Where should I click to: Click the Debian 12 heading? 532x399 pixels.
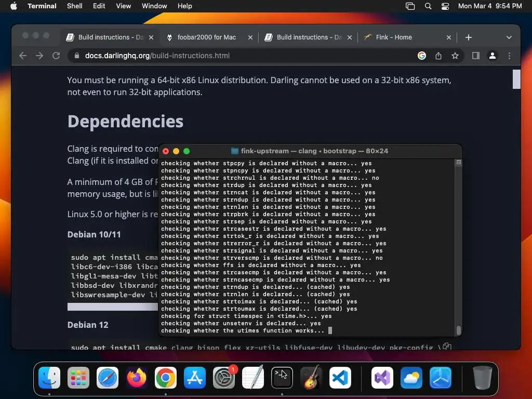tap(87, 325)
